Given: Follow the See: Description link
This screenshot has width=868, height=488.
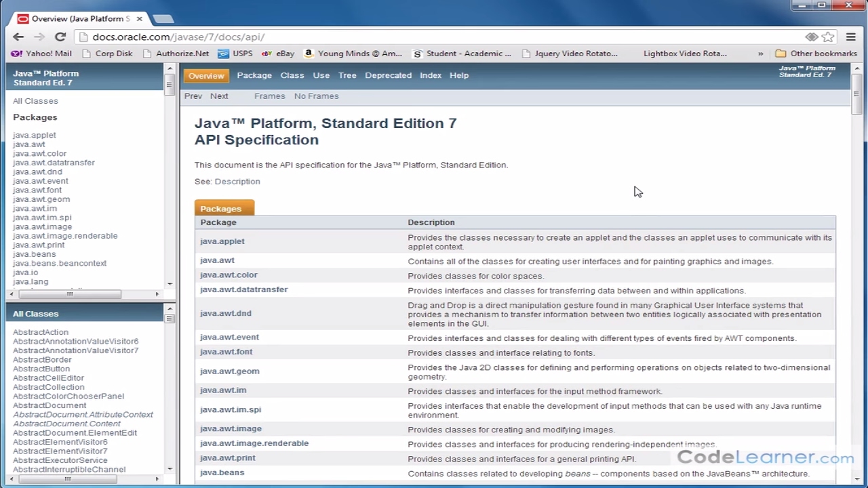Looking at the screenshot, I should [x=237, y=182].
